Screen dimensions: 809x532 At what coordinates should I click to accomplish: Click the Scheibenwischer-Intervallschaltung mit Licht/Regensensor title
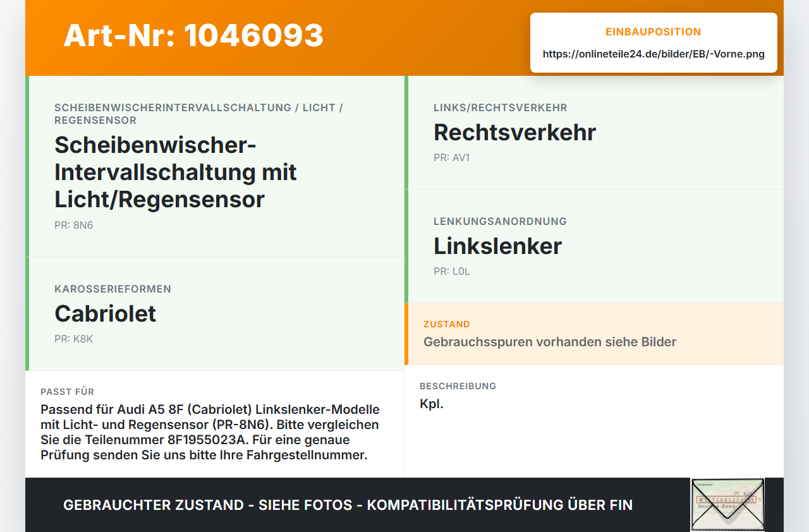point(176,172)
